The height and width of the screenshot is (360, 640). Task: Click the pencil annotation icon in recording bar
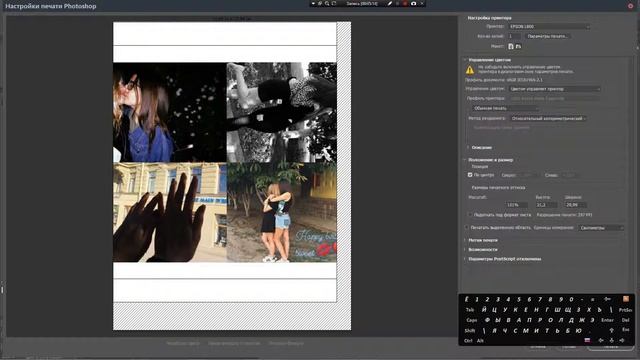click(x=389, y=3)
